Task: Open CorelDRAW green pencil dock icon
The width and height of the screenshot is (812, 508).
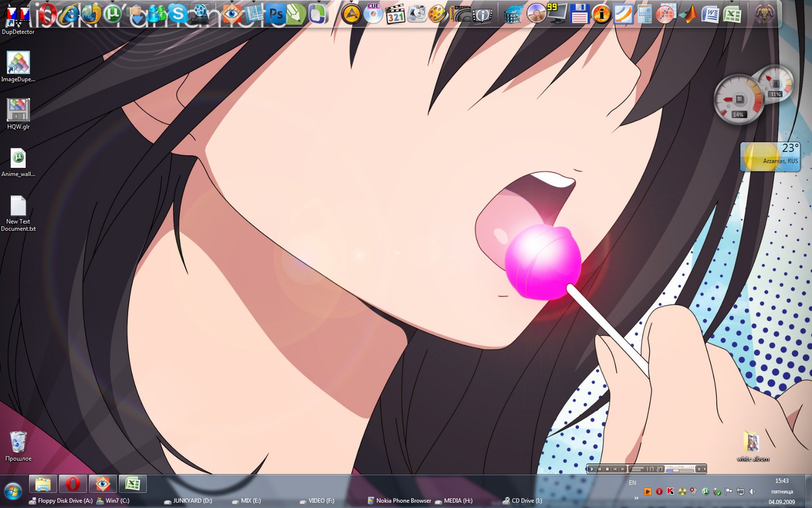Action: (296, 14)
